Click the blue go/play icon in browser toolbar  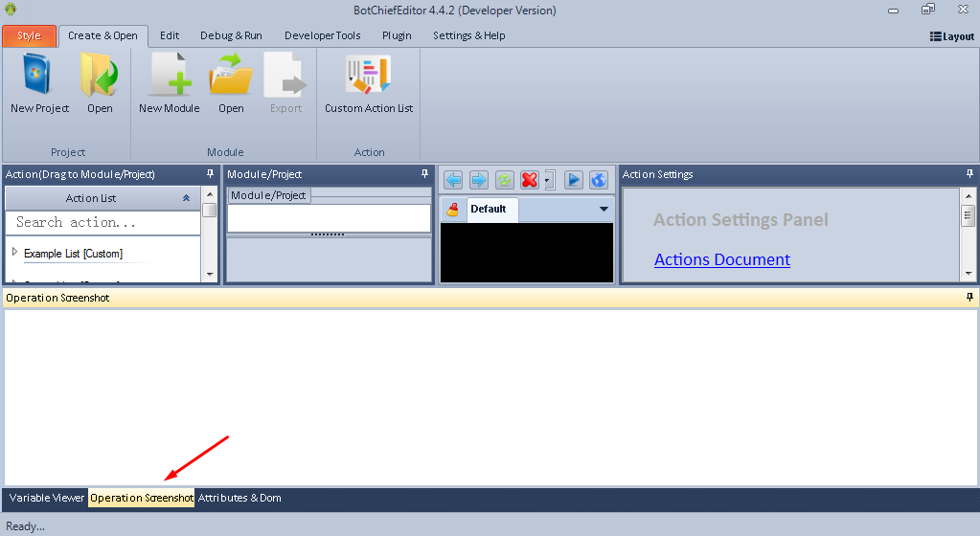click(573, 180)
